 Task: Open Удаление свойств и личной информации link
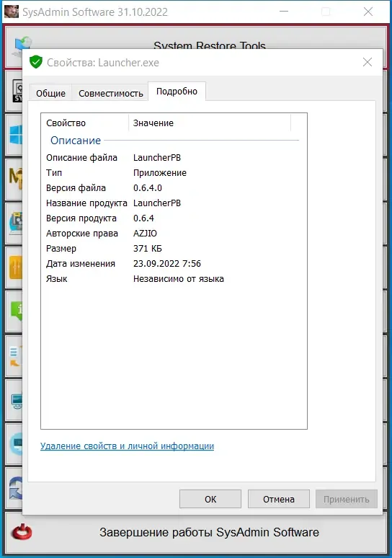coord(127,446)
